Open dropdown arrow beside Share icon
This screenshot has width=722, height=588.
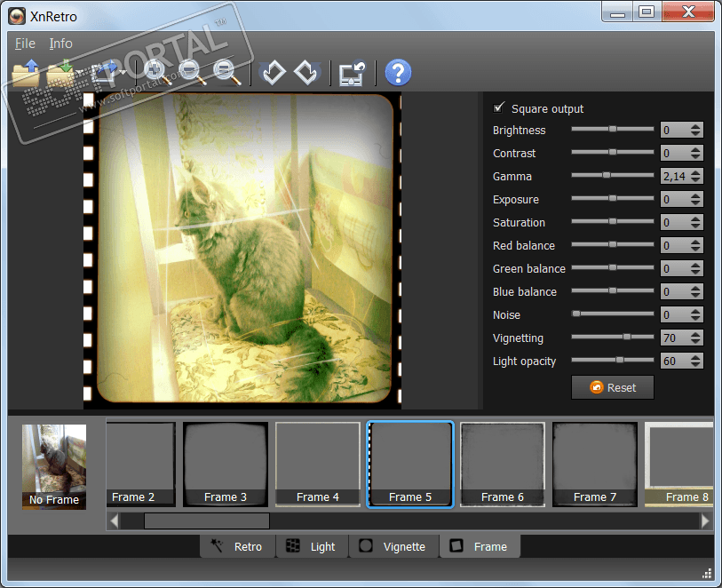(x=123, y=73)
